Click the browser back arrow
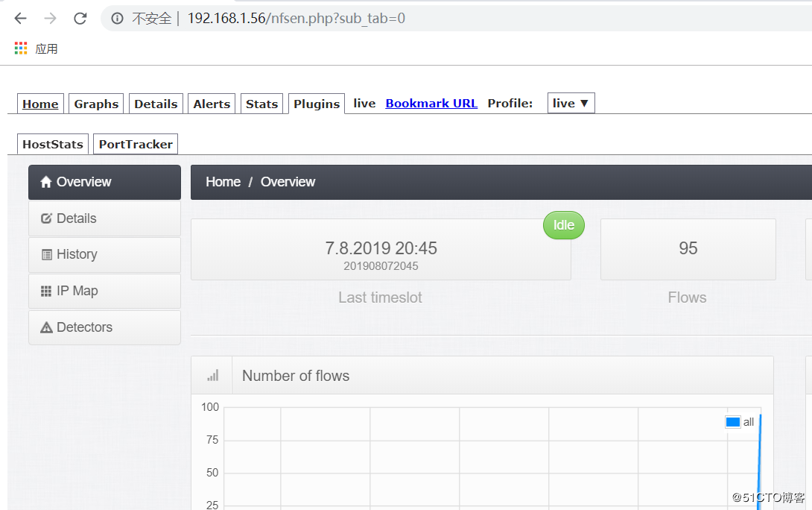 coord(20,19)
